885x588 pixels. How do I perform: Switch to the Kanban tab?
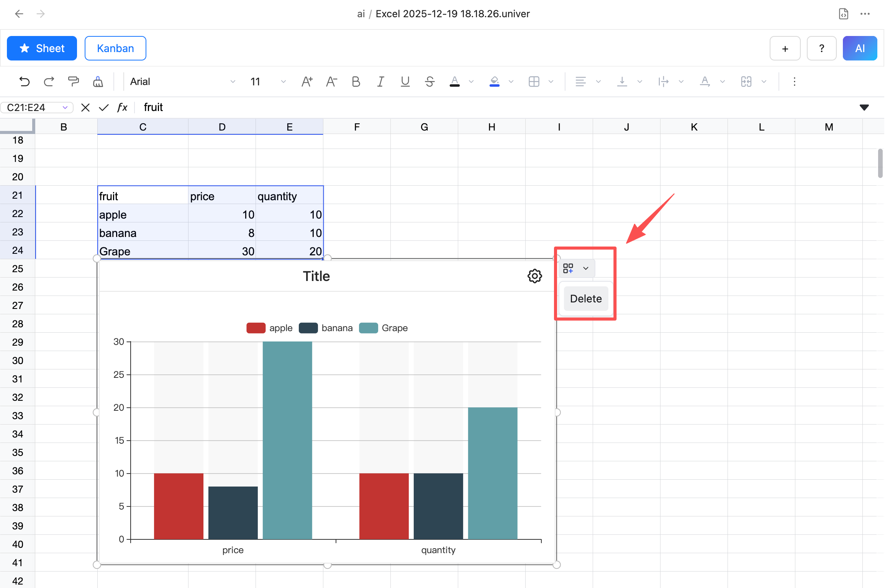click(115, 48)
